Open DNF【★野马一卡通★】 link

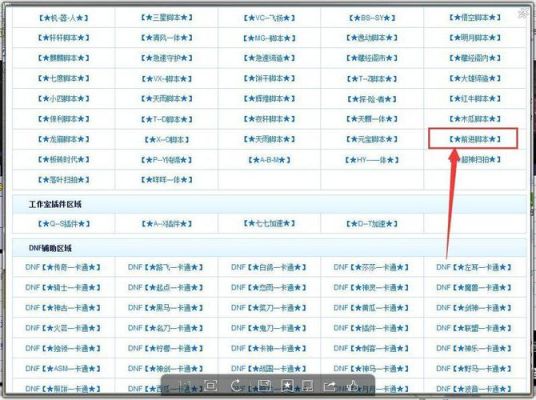tap(474, 369)
